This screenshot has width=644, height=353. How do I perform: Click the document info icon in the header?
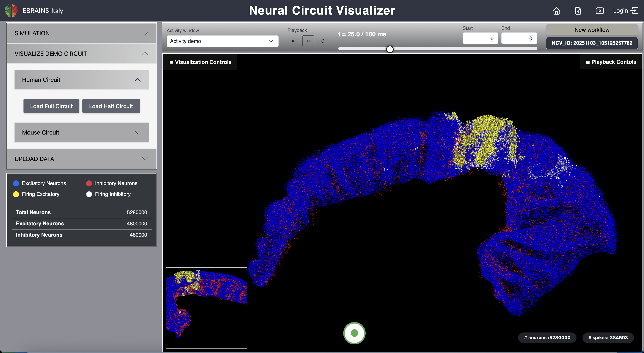[x=578, y=11]
